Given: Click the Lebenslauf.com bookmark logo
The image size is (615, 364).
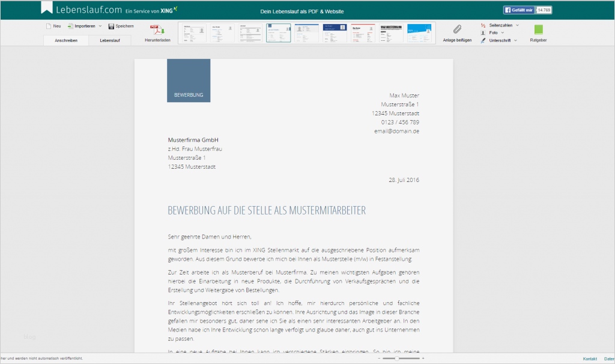Looking at the screenshot, I should (x=48, y=8).
